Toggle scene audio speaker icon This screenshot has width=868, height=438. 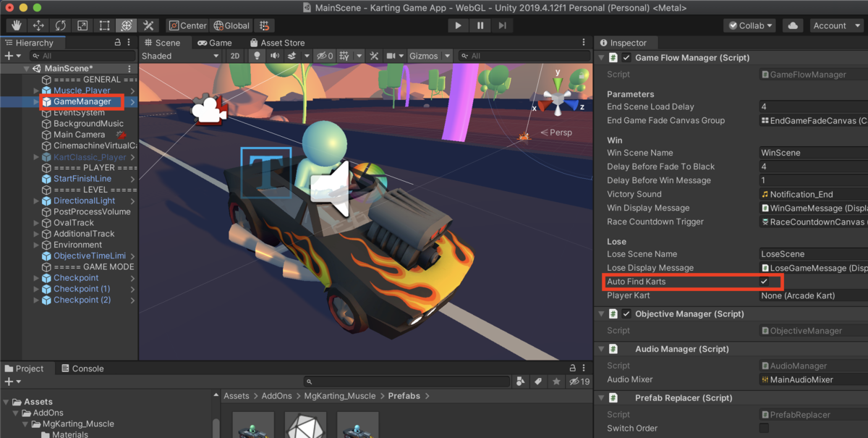point(275,56)
